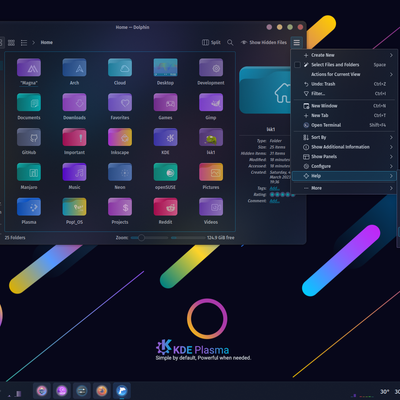This screenshot has height=400, width=400.
Task: Choose Open Terminal menu entry
Action: coord(344,125)
